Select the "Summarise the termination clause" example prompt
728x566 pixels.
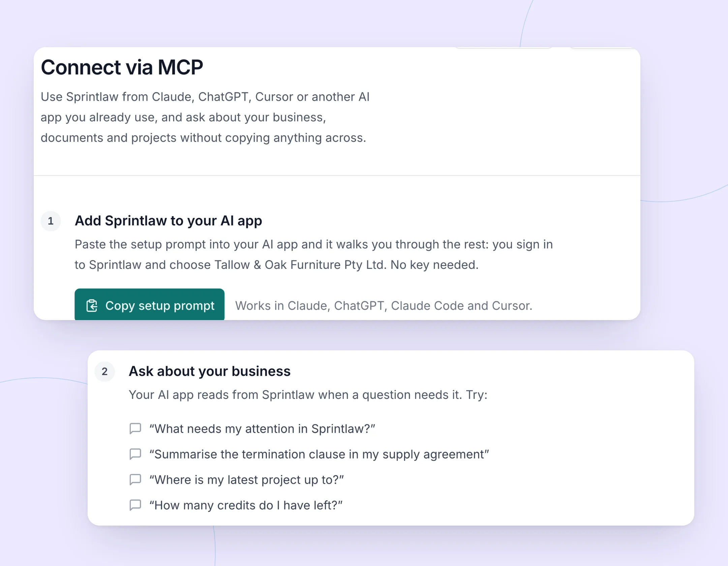(x=319, y=454)
